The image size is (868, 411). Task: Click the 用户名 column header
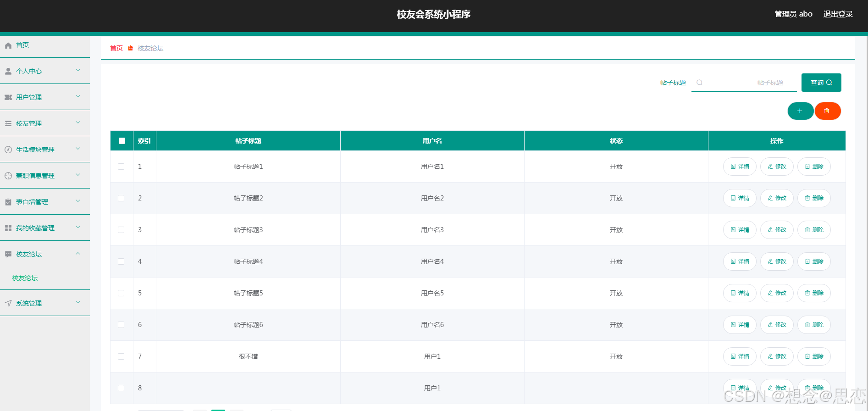coord(432,141)
